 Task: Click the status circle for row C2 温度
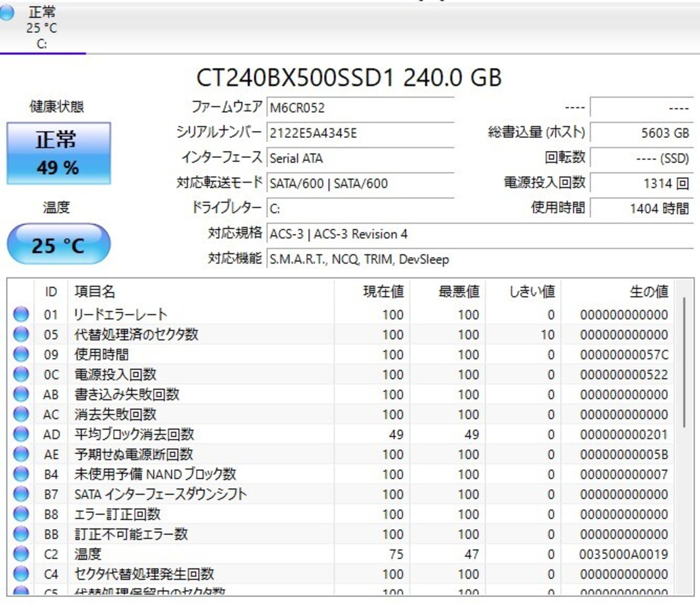tap(21, 554)
